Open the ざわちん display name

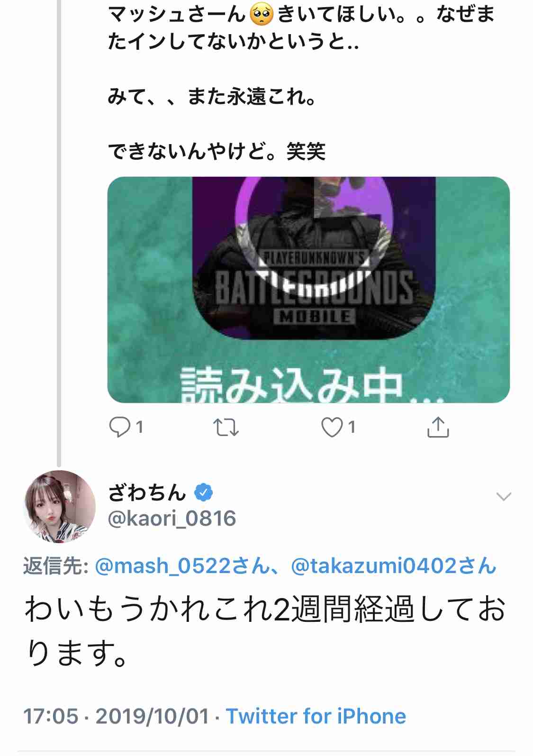click(x=147, y=492)
